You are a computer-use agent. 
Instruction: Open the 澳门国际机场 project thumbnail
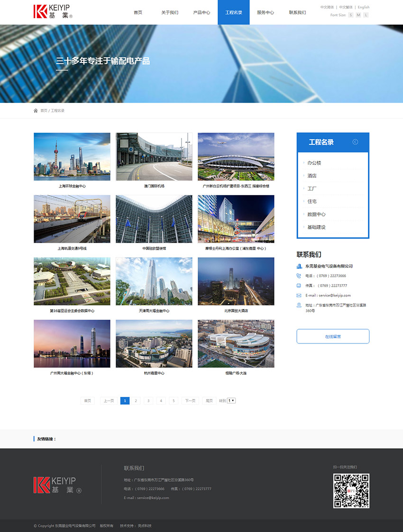[154, 157]
